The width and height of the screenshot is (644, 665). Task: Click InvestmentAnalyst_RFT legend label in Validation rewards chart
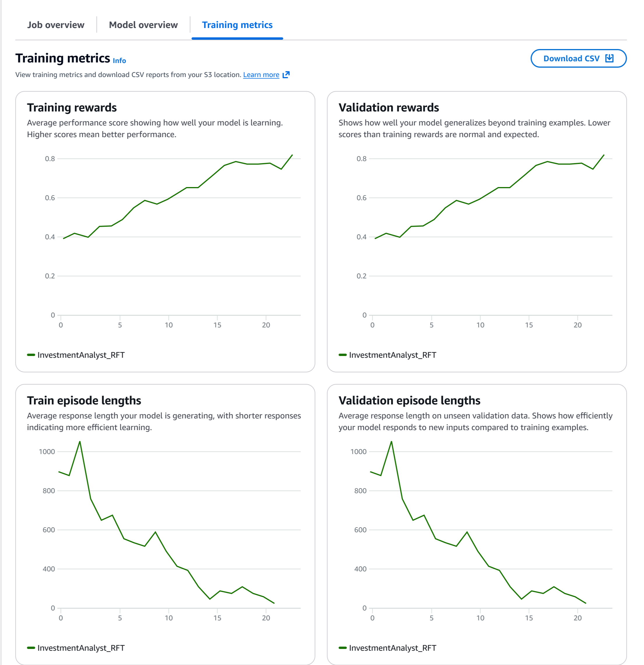click(392, 355)
